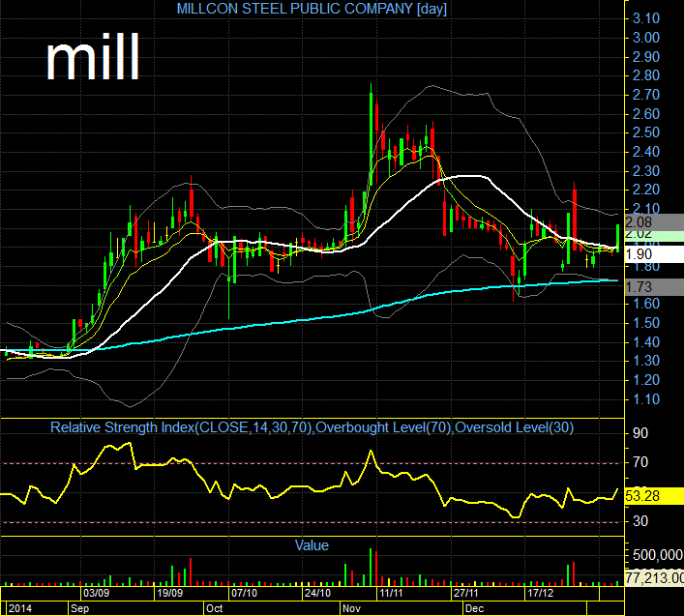This screenshot has height=616, width=684.
Task: Click the 2.50 price axis label
Action: pyautogui.click(x=646, y=132)
